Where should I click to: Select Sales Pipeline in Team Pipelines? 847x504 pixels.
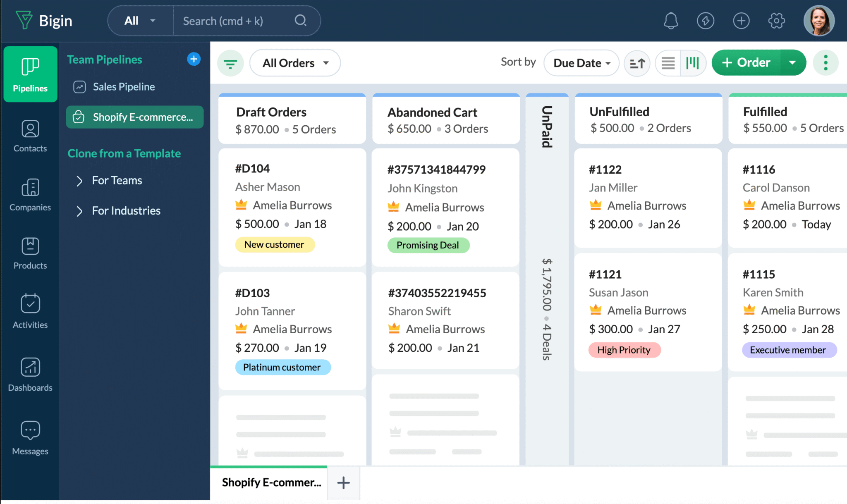click(x=124, y=87)
